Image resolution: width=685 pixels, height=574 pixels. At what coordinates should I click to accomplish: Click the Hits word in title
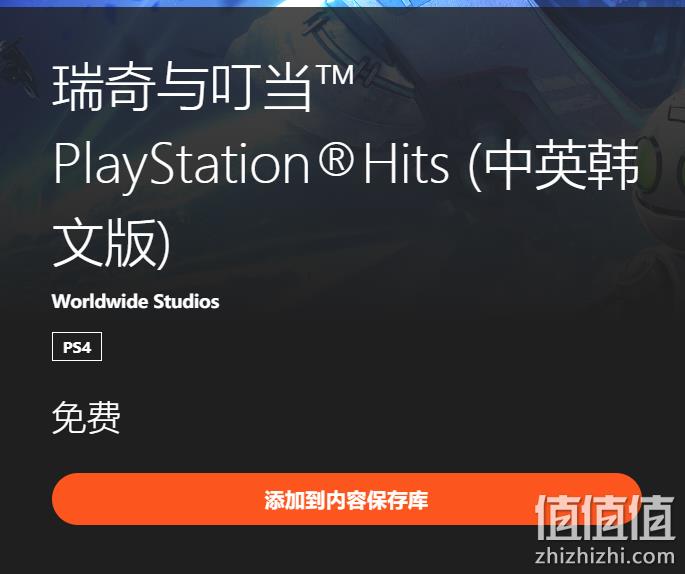click(x=406, y=164)
